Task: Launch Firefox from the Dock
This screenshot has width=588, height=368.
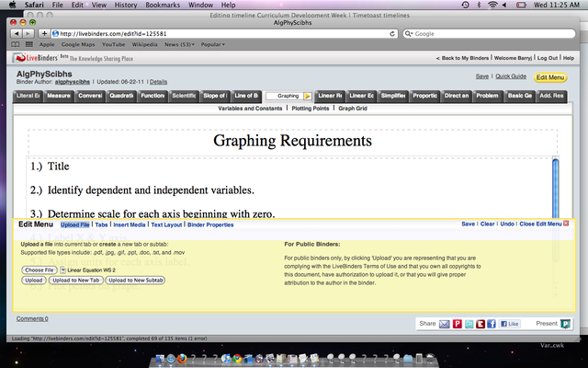Action: [x=182, y=358]
